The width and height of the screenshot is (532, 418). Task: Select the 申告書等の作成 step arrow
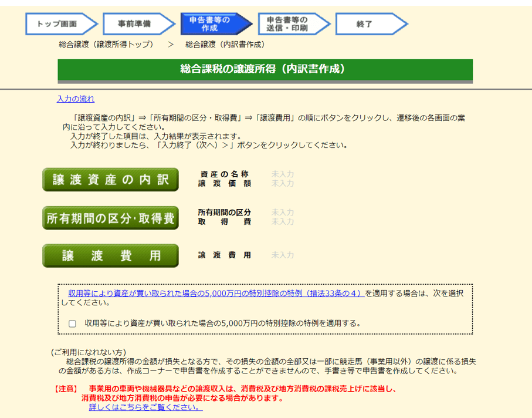point(216,23)
